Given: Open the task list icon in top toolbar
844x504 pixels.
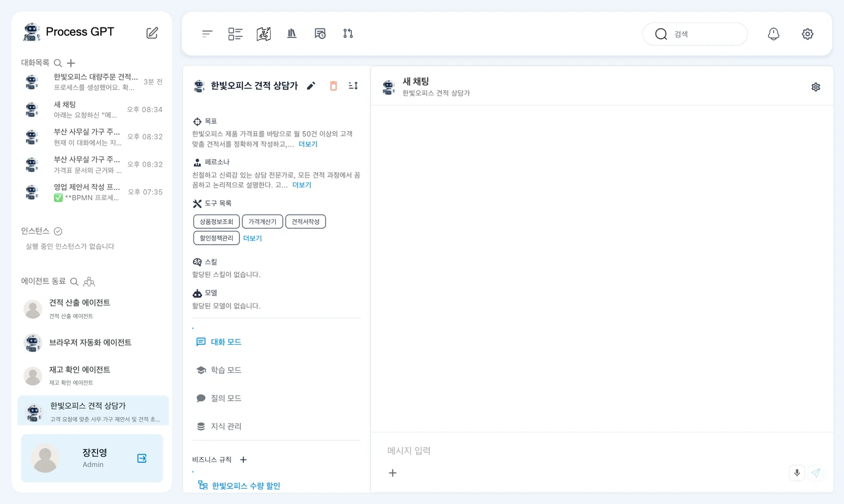Looking at the screenshot, I should coord(235,34).
